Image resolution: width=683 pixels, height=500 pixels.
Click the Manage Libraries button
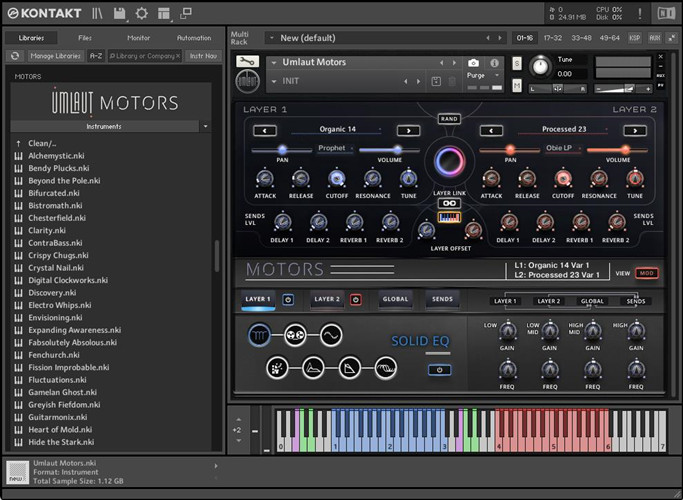tap(55, 56)
